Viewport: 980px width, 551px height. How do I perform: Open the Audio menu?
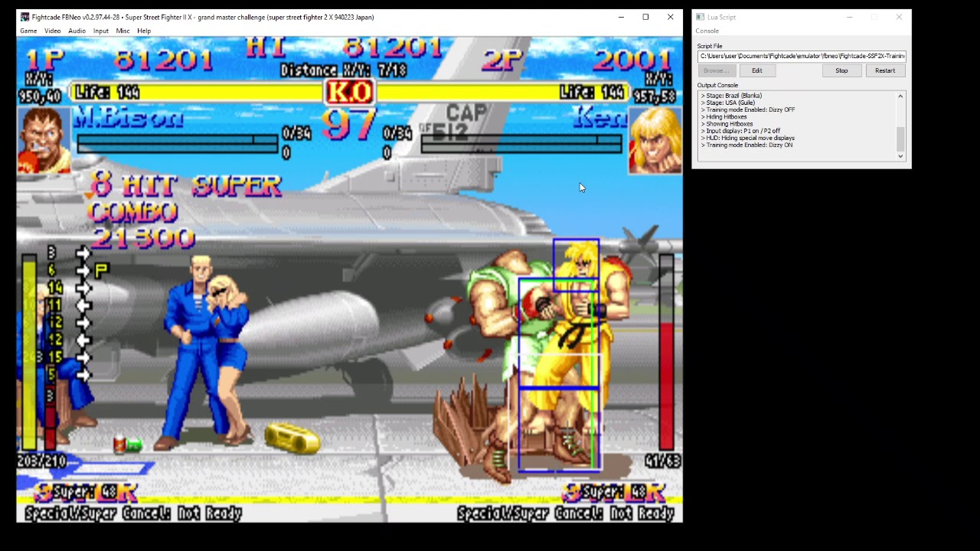click(x=77, y=31)
